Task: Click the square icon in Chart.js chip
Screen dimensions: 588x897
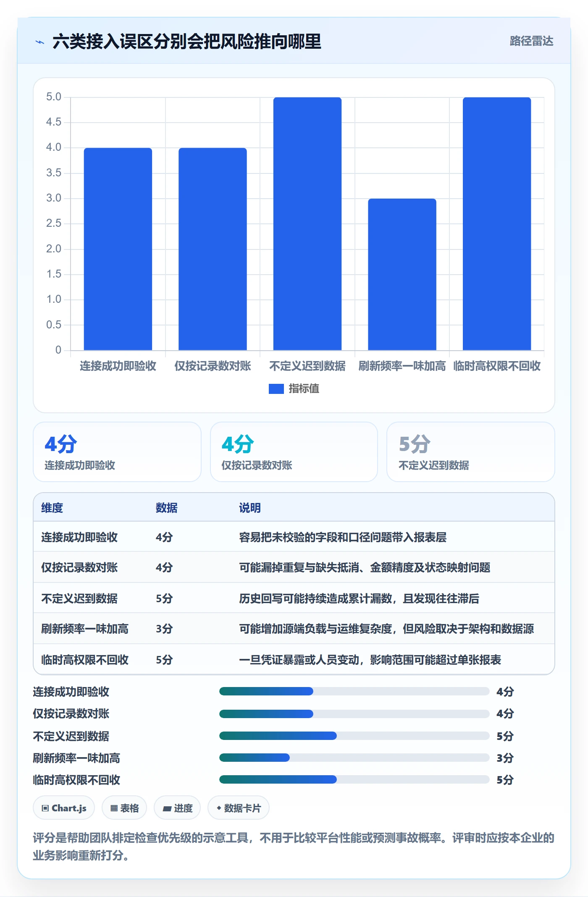Action: coord(45,808)
